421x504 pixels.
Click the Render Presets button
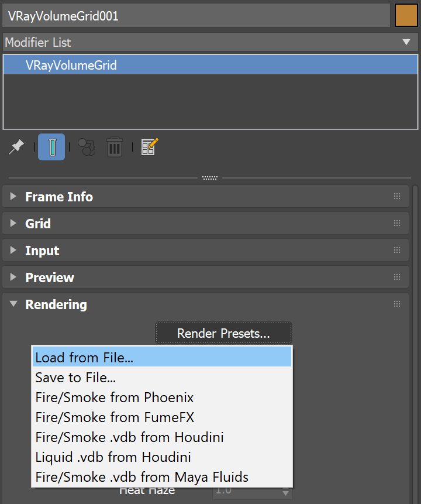pyautogui.click(x=223, y=334)
